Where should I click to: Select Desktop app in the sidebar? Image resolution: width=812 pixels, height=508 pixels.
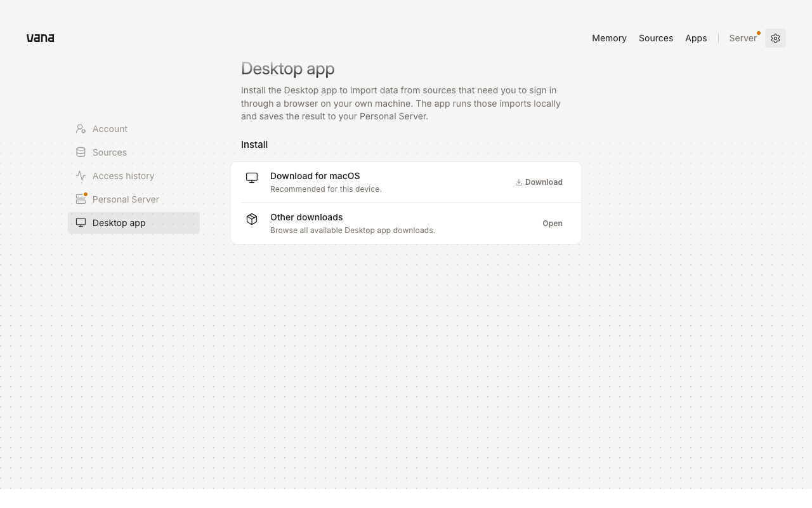coord(134,223)
